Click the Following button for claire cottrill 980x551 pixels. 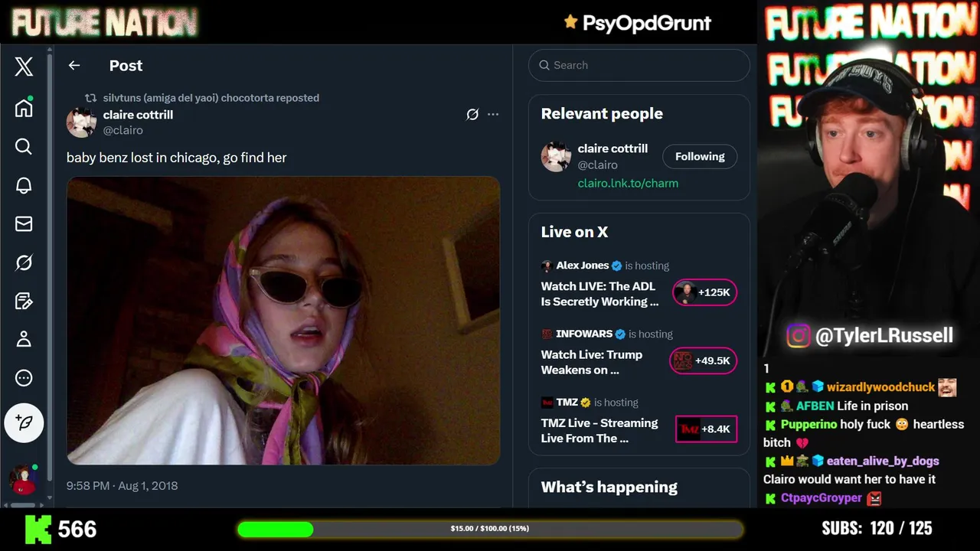coord(700,156)
